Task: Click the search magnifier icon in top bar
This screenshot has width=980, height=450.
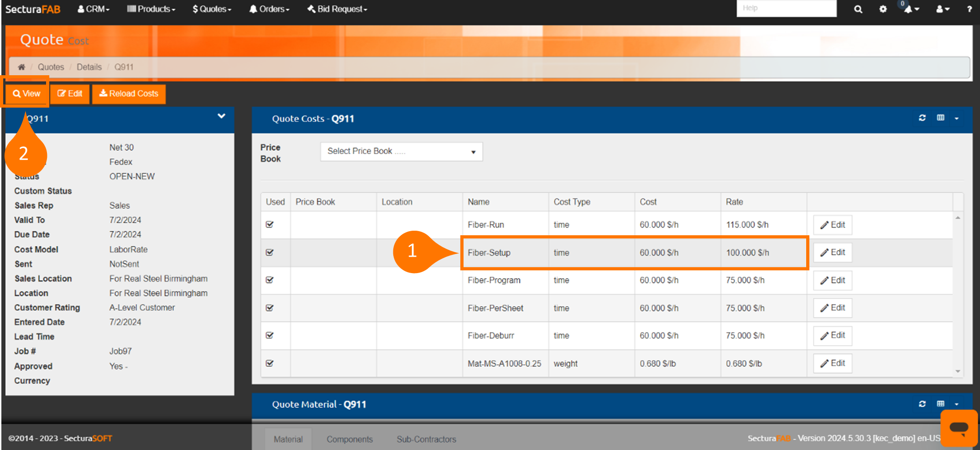Action: pos(858,9)
